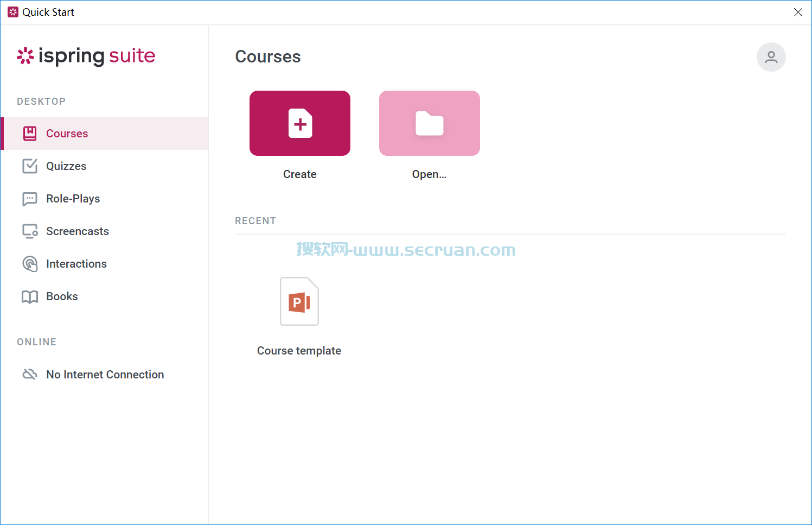Click the ONLINE sidebar heading

coord(37,342)
